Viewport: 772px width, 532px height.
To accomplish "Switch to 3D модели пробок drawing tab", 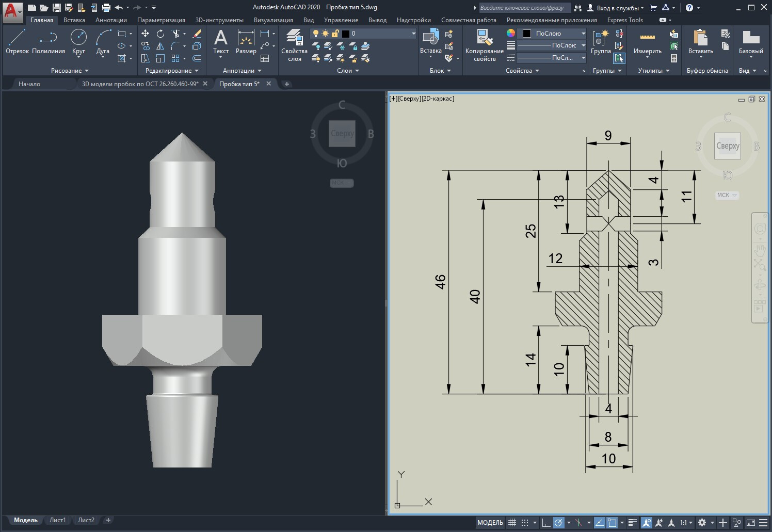I will [x=140, y=84].
